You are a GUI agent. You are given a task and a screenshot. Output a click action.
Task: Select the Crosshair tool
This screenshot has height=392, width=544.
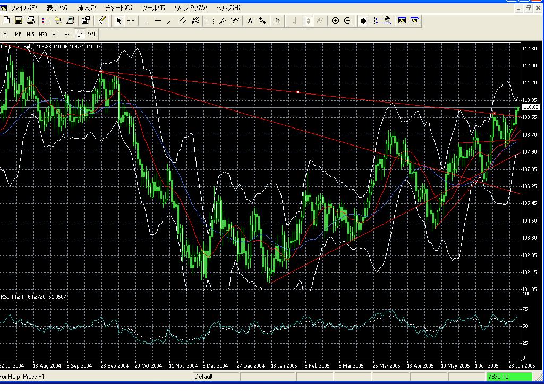[x=131, y=21]
